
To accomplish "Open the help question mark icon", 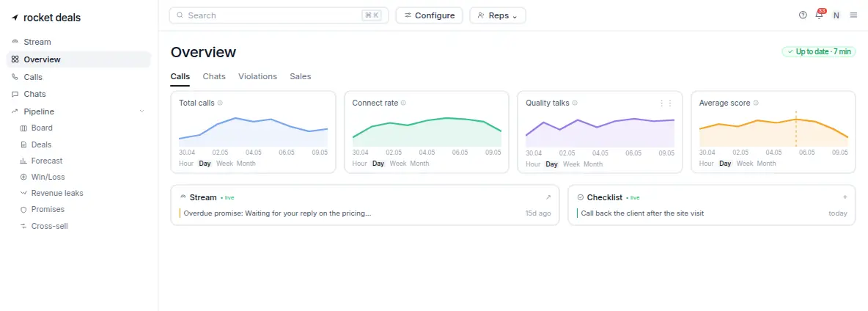I will (803, 15).
